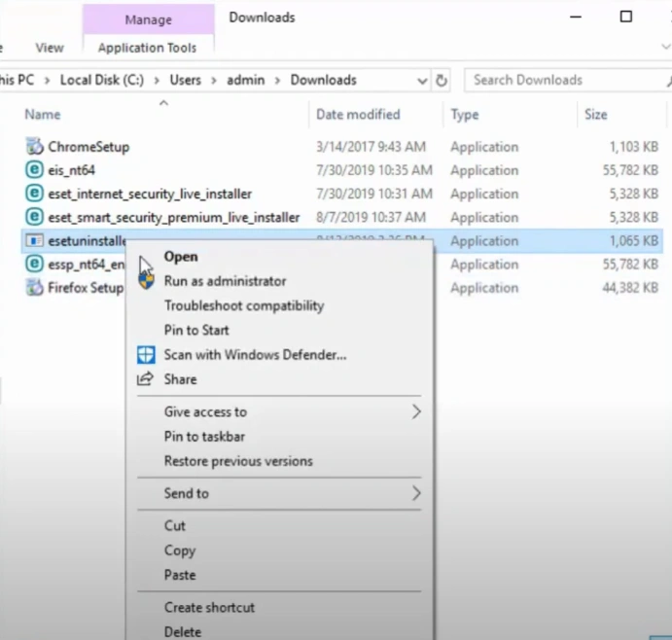
Task: Click the esetuninstaller file icon
Action: [x=34, y=240]
